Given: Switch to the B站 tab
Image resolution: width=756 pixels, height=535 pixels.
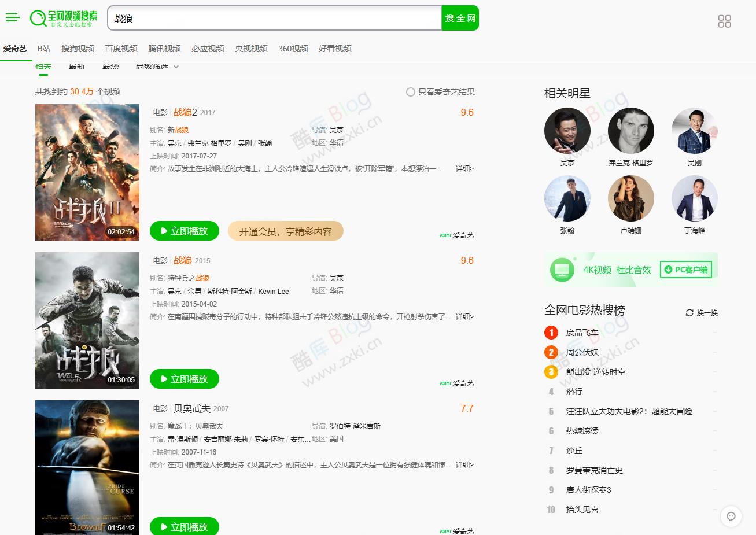Looking at the screenshot, I should click(44, 49).
